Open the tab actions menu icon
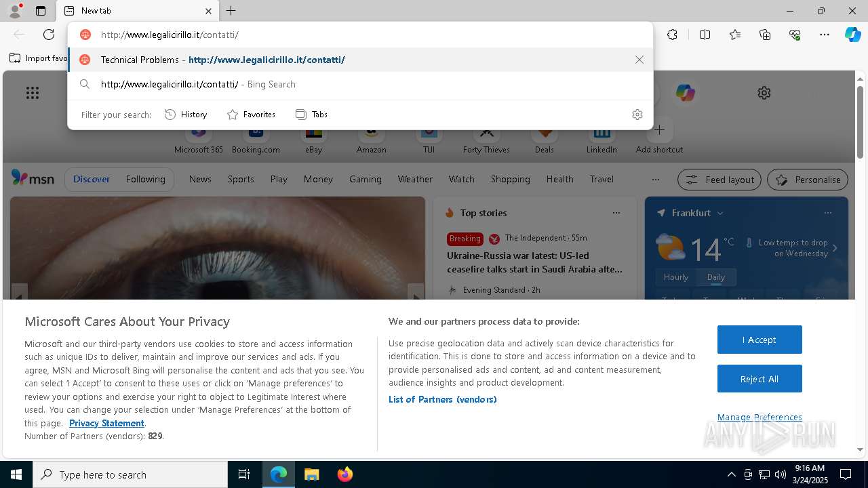This screenshot has height=488, width=868. (x=41, y=11)
